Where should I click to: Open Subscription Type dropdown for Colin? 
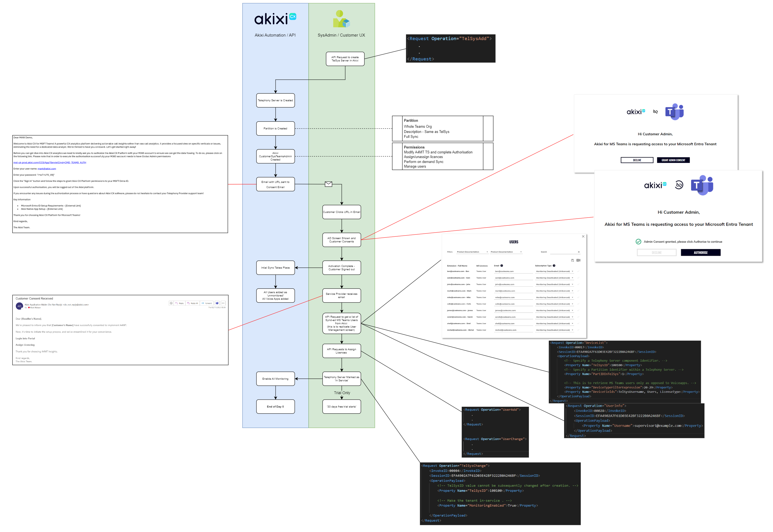pyautogui.click(x=554, y=304)
